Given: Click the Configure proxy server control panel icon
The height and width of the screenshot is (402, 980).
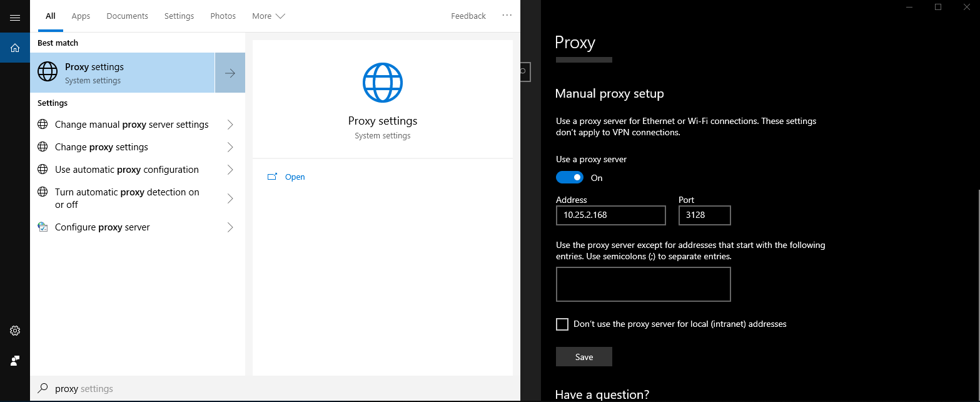Looking at the screenshot, I should point(43,227).
